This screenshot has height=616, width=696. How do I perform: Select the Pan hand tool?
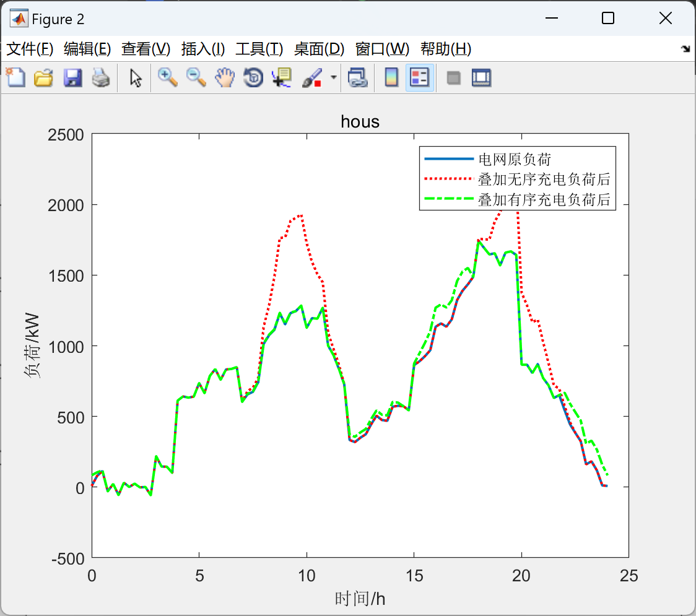pos(225,77)
